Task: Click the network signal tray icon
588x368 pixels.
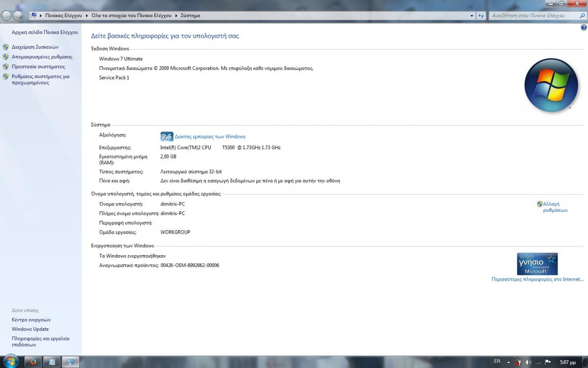Action: 538,362
